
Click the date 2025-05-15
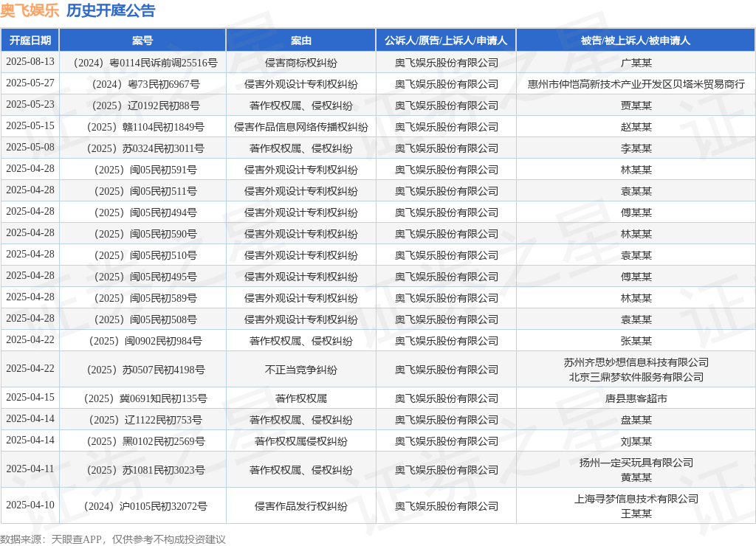pos(30,125)
